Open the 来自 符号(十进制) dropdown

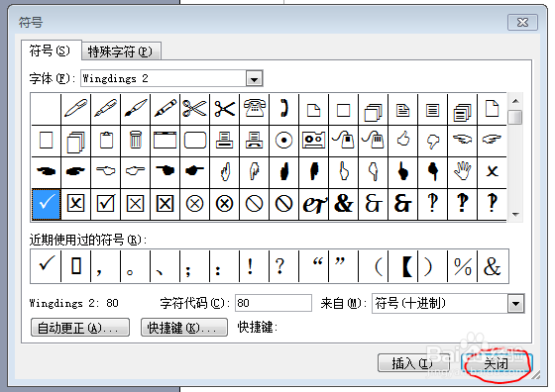point(515,304)
